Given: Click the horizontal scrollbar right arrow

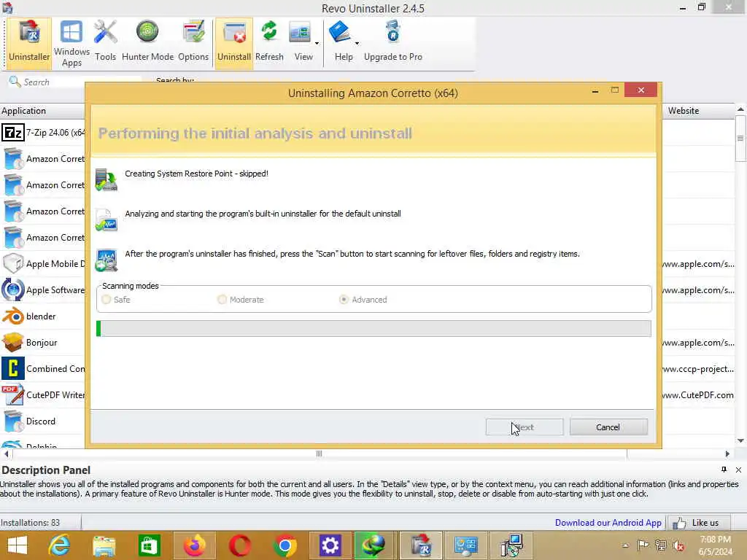Looking at the screenshot, I should [727, 454].
